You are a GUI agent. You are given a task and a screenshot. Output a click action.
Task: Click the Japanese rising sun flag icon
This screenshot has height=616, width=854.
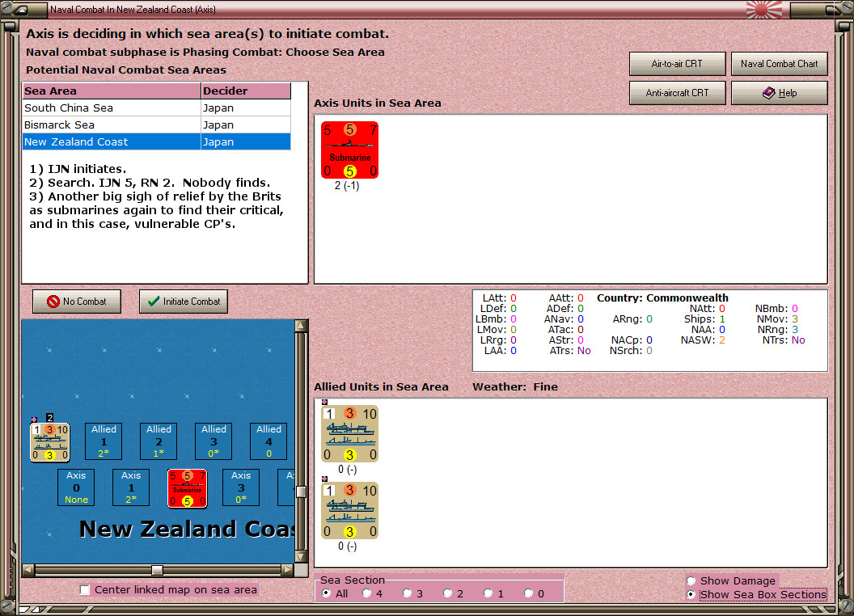pos(764,9)
